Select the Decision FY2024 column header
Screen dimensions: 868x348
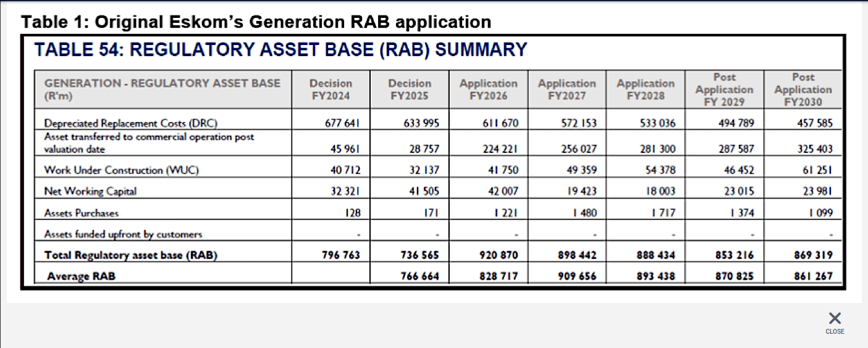coord(331,89)
